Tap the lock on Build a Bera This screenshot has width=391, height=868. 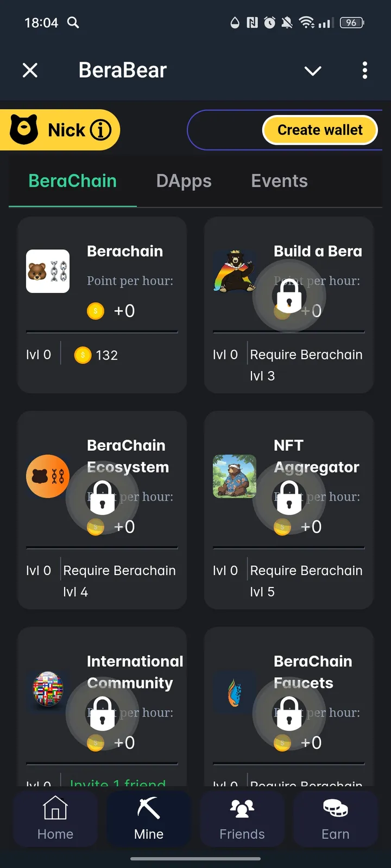pos(289,297)
